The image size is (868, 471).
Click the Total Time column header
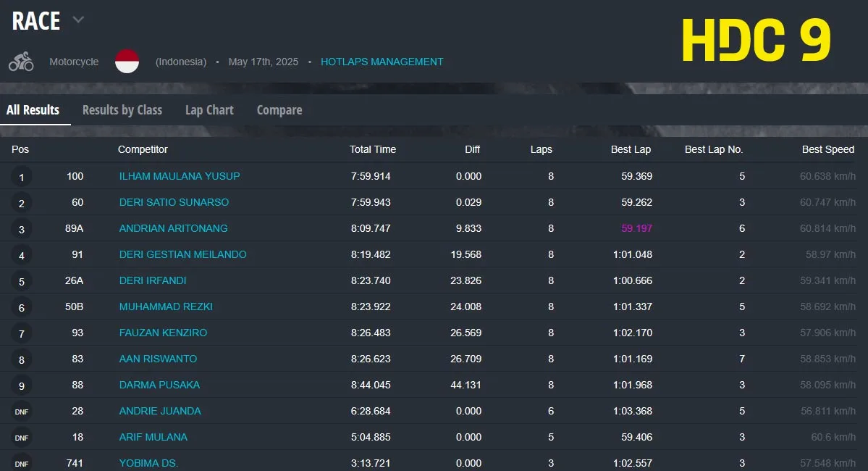tap(373, 149)
